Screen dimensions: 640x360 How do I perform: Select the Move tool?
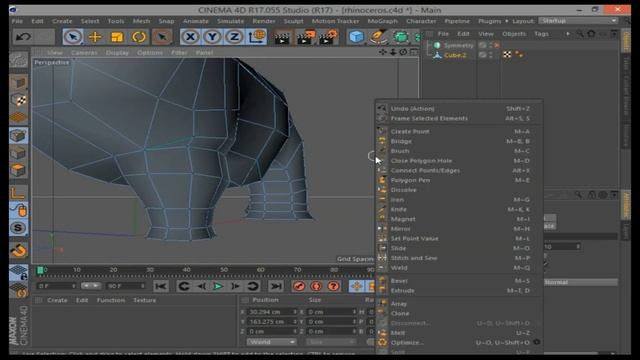click(95, 37)
